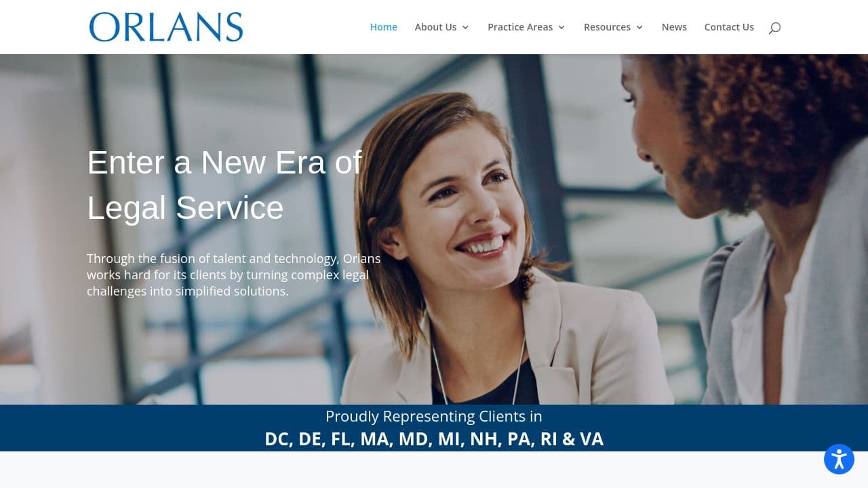Click the Resources menu label
Image resolution: width=868 pixels, height=488 pixels.
(607, 27)
